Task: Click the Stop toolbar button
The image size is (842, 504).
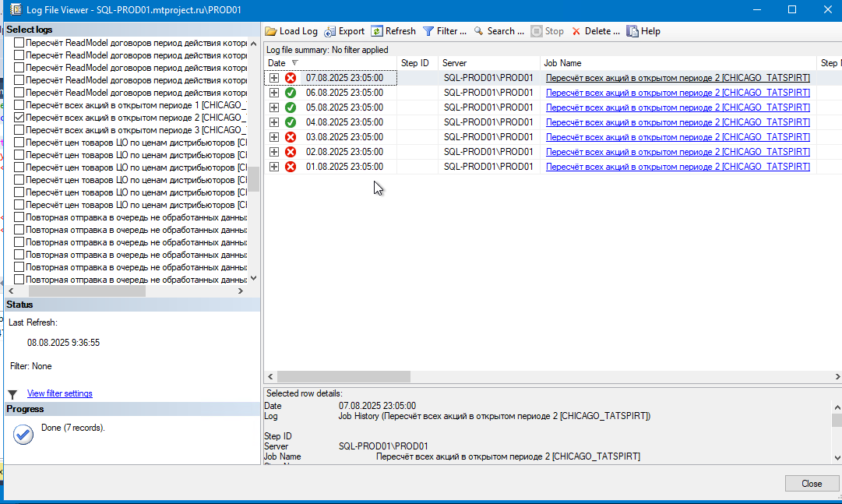Action: click(x=548, y=31)
